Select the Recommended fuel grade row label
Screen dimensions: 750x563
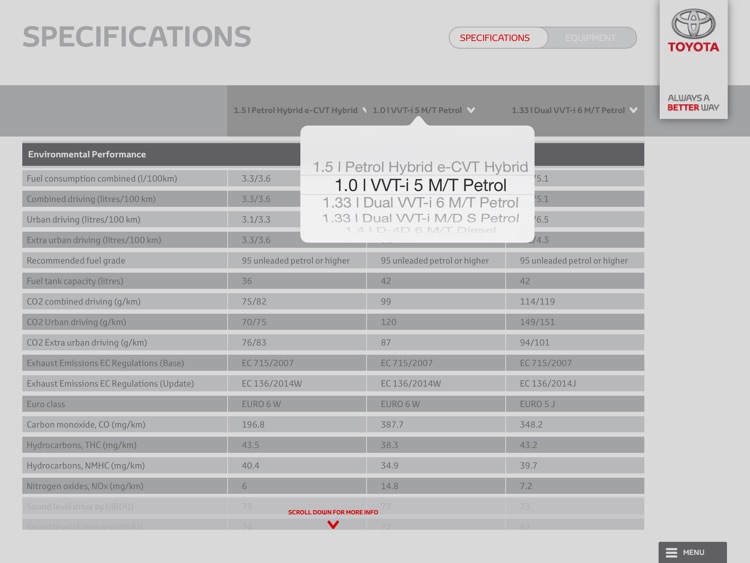click(76, 261)
